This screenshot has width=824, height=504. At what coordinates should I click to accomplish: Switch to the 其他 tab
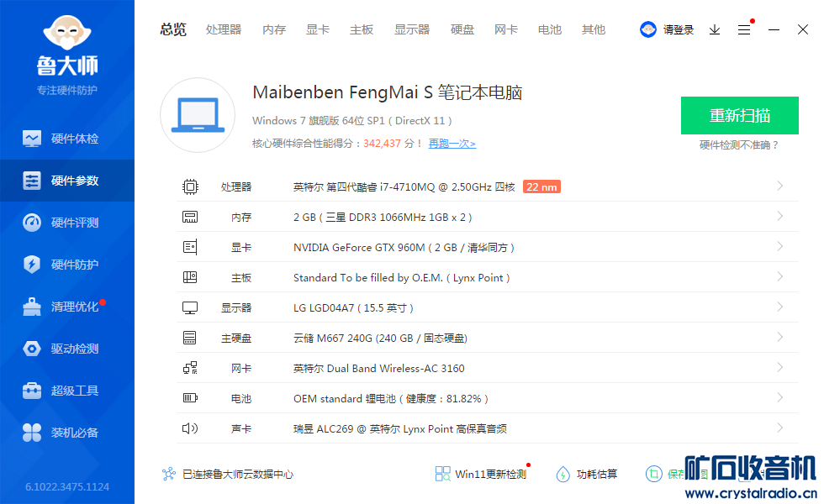point(594,29)
